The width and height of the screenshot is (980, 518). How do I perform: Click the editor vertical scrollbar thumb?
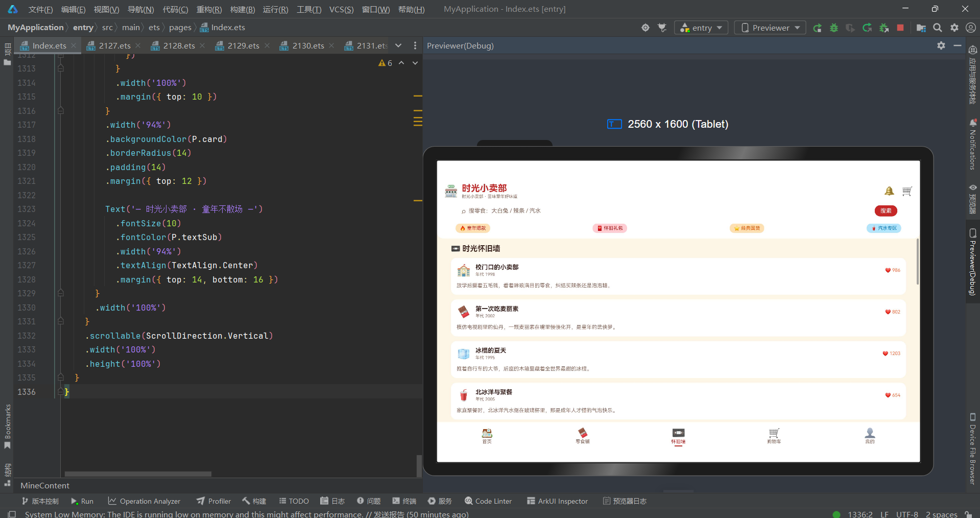pyautogui.click(x=419, y=466)
